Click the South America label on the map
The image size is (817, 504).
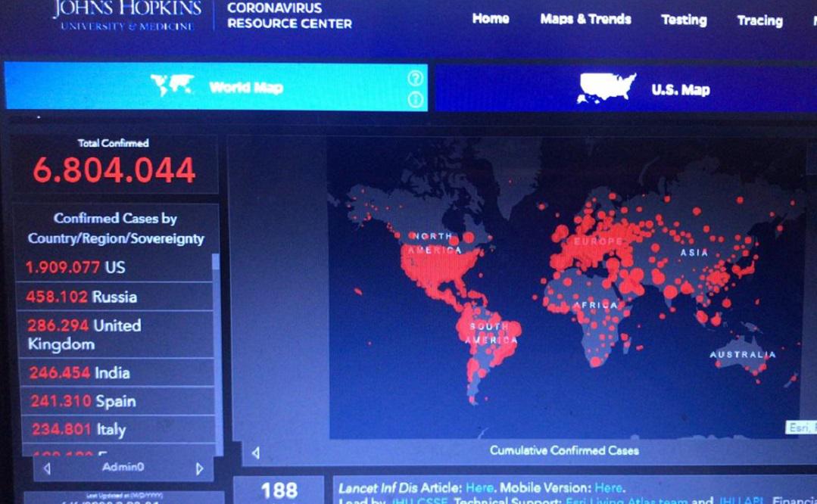pos(491,333)
